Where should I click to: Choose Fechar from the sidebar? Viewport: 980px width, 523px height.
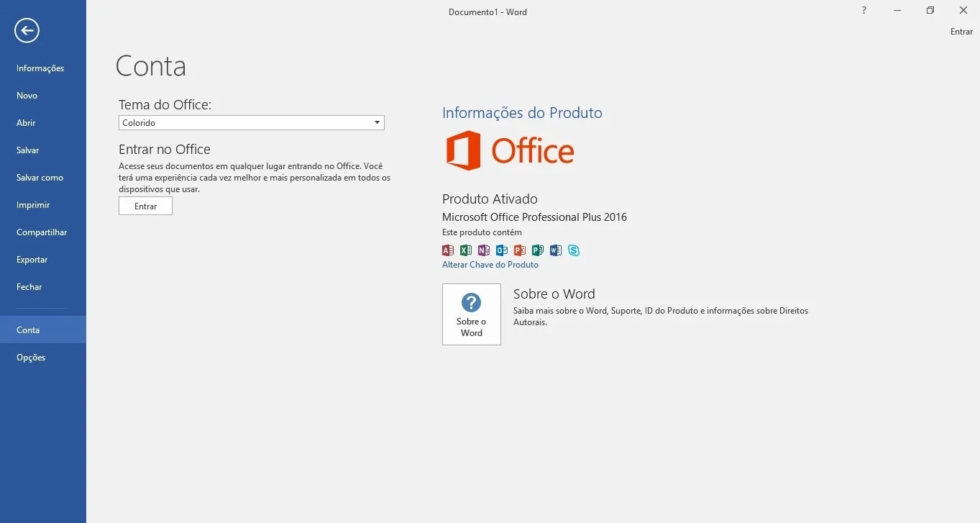point(43,287)
